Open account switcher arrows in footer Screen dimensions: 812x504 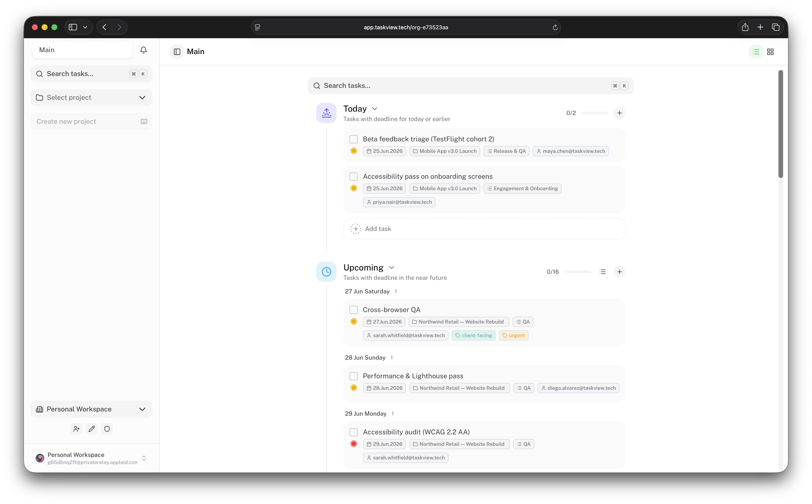pyautogui.click(x=144, y=458)
